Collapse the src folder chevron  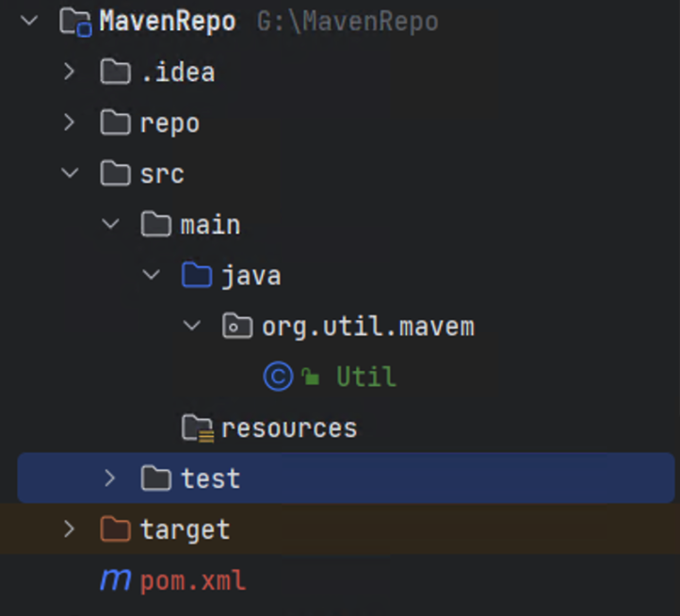(x=70, y=173)
